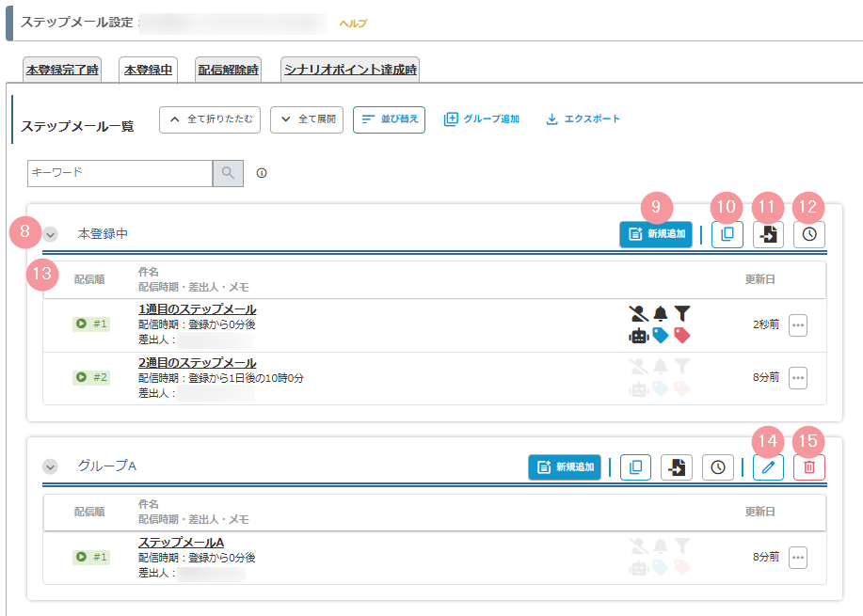The image size is (863, 616).
Task: Click the red trash icon for グループA
Action: coord(809,467)
